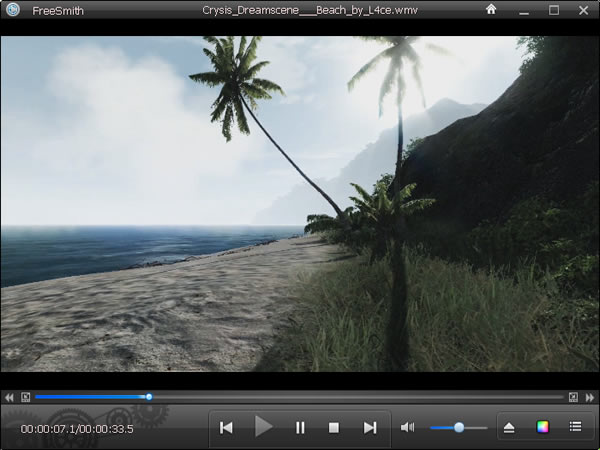
Task: Click the fast-forward arrows right of seek bar
Action: coord(589,397)
